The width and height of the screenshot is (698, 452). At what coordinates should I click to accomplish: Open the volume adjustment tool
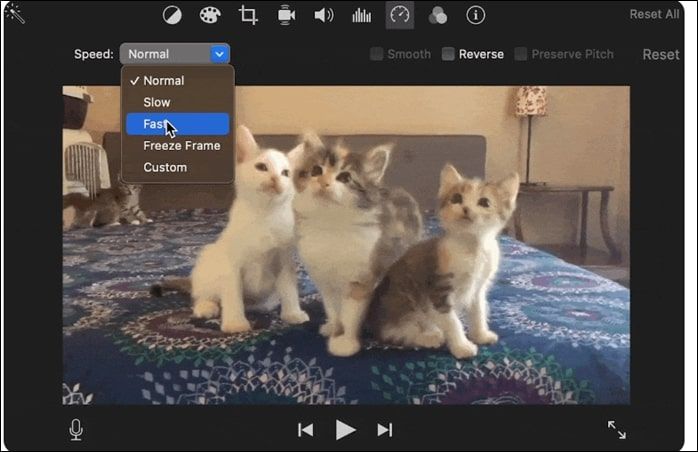[323, 15]
